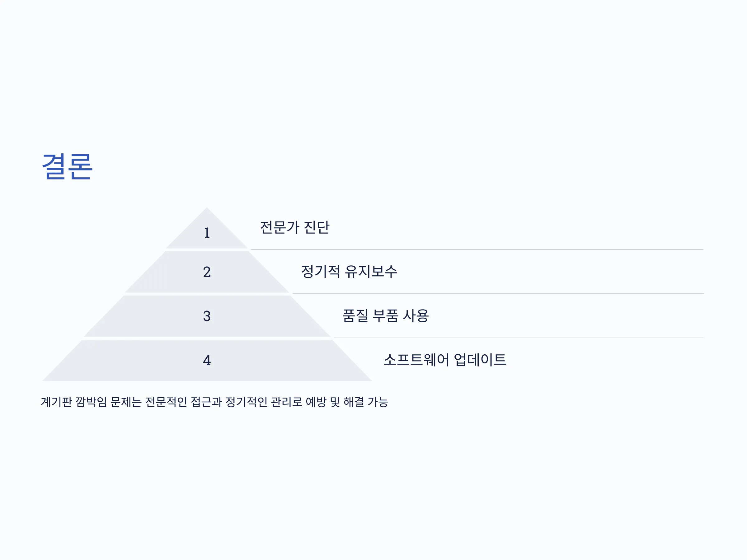Click the 소프트웨어 업데이트 label
Viewport: 747px width, 560px height.
(x=445, y=360)
